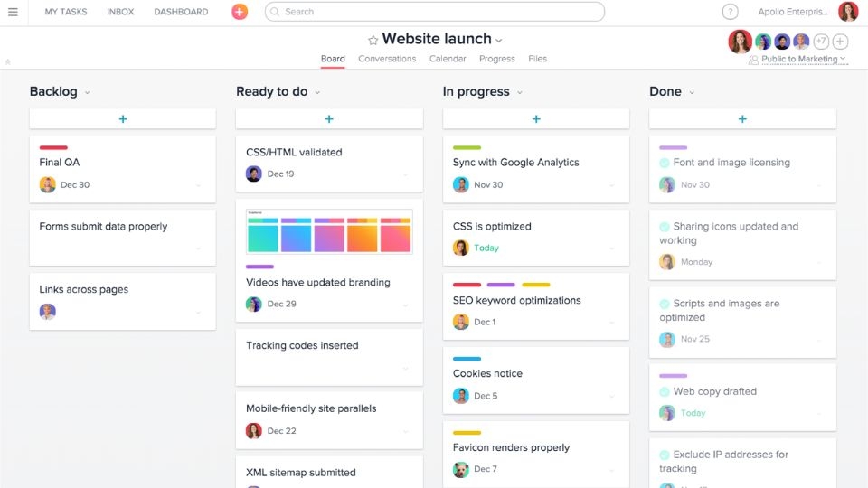Uncheck Exclude IP addresses for tracking task

point(665,455)
